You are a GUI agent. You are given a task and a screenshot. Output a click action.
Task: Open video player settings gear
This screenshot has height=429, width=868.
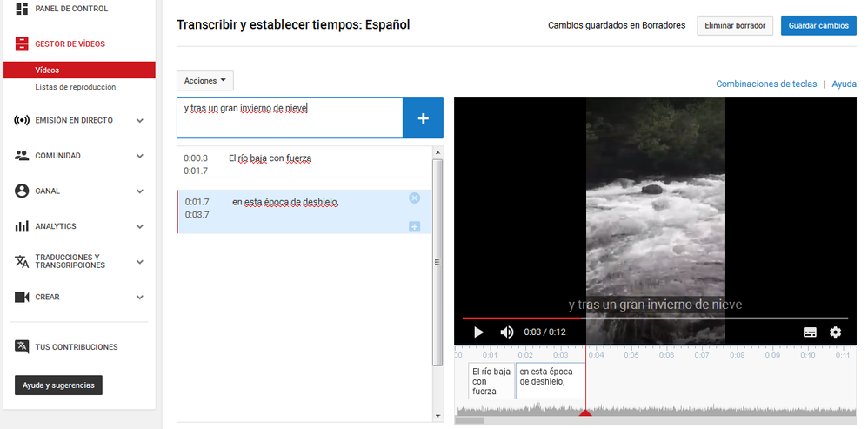[835, 332]
